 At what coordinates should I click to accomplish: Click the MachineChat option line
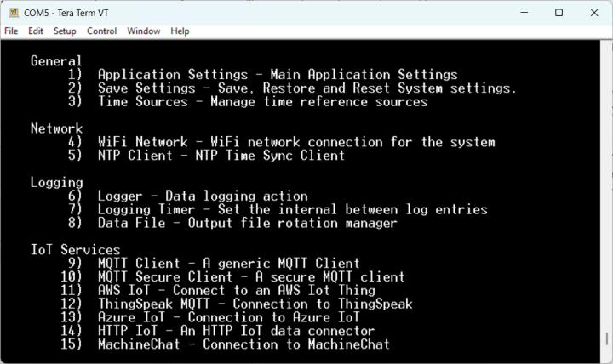pos(243,344)
